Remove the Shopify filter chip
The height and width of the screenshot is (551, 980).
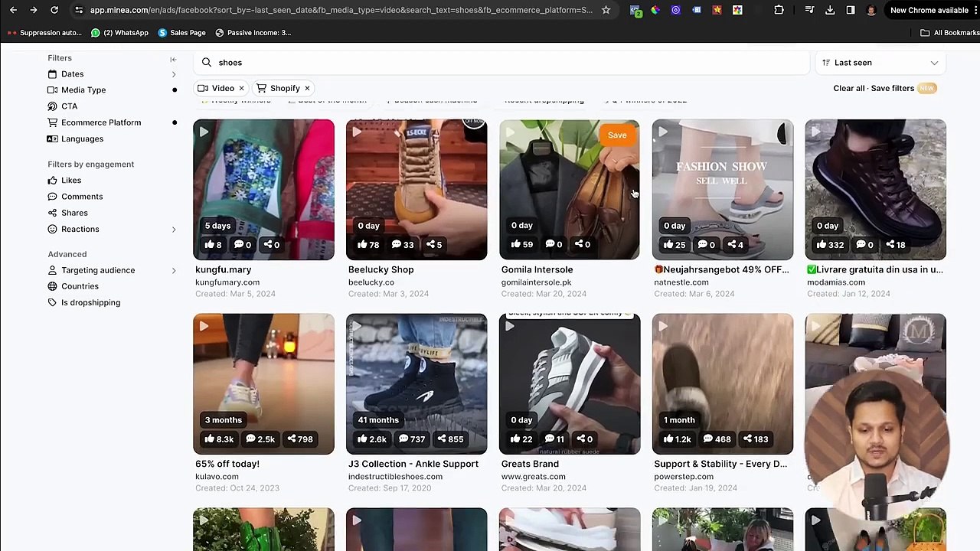point(307,88)
